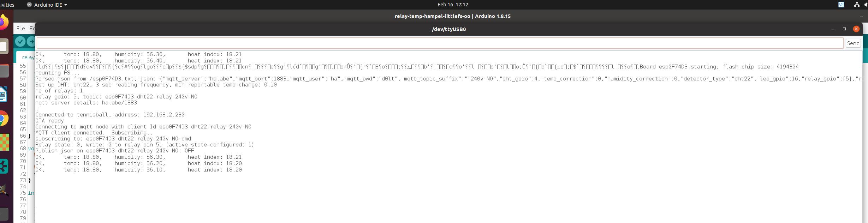Viewport: 868px width, 223px height.
Task: Click the Send button in serial monitor
Action: [853, 43]
